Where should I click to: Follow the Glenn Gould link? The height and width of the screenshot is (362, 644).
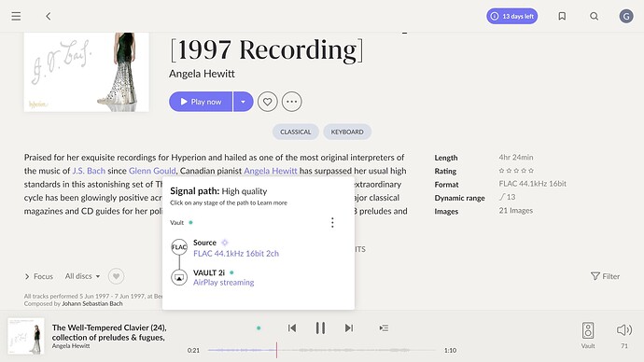152,171
